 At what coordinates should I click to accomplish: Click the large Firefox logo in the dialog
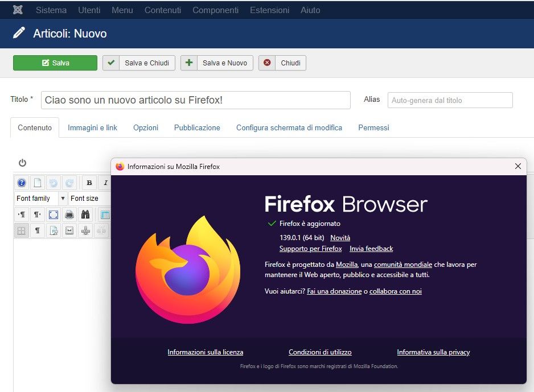pos(188,270)
